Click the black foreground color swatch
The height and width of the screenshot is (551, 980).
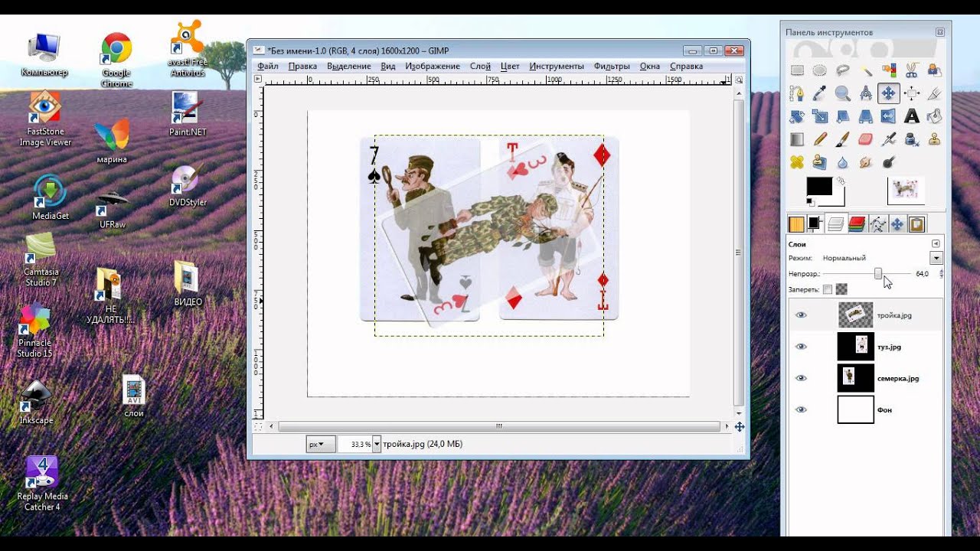(818, 186)
